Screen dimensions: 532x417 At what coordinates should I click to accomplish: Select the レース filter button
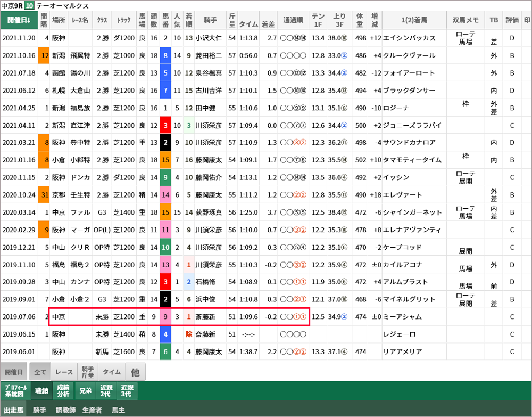pos(64,372)
